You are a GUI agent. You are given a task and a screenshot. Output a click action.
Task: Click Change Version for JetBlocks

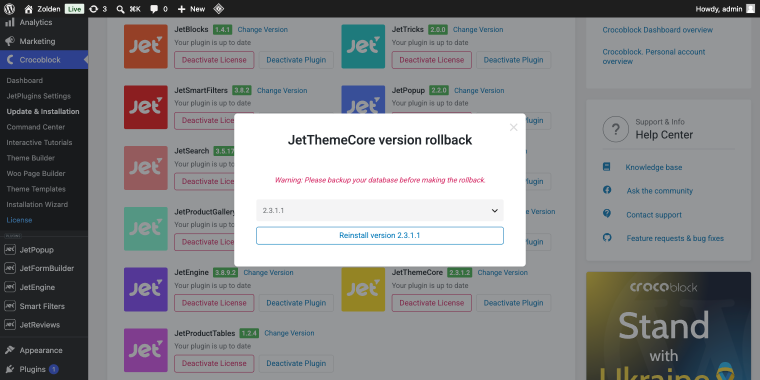262,30
